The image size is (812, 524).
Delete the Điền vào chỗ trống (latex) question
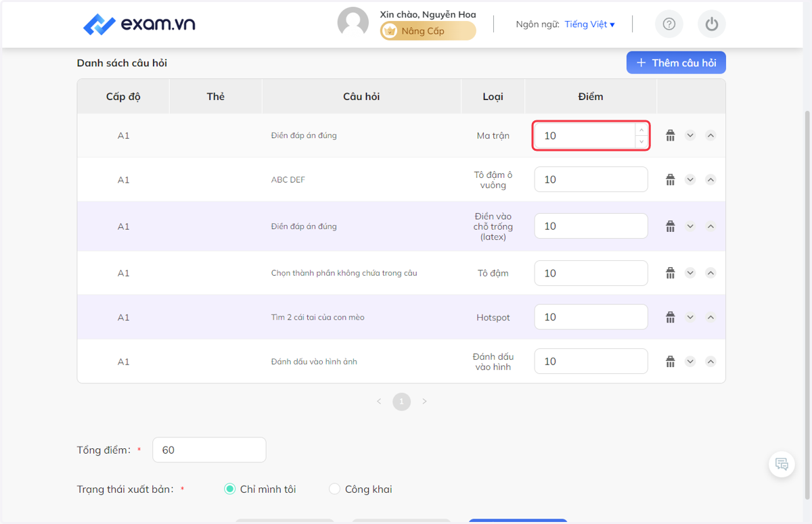(x=670, y=226)
